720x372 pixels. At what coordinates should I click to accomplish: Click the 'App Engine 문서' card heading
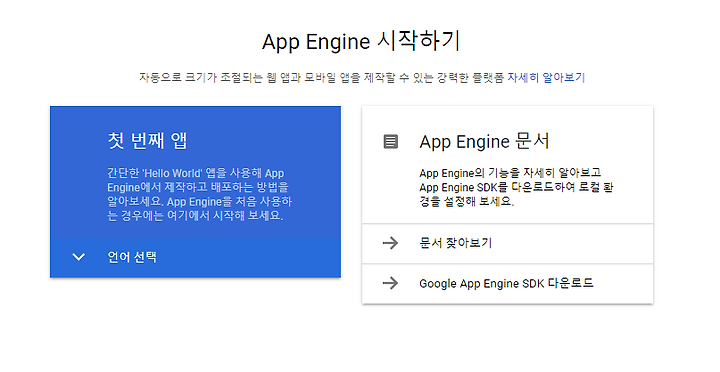pyautogui.click(x=484, y=141)
